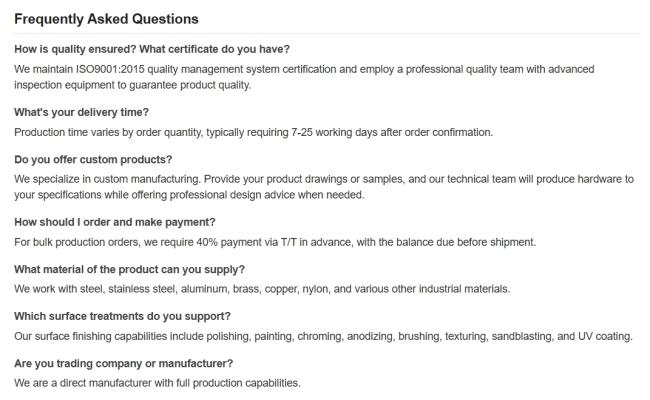Click the custom manufacturing answer paragraph
The width and height of the screenshot is (650, 400).
coord(320,187)
